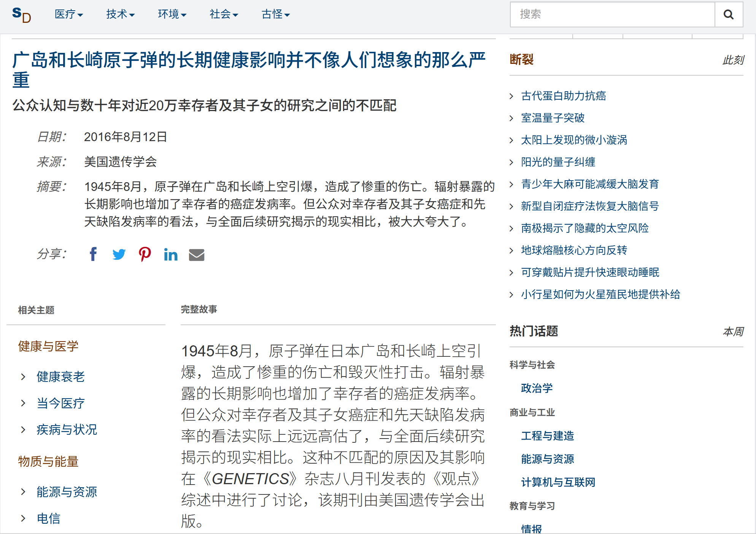Open the 医疗 dropdown menu
This screenshot has height=534, width=756.
[69, 14]
